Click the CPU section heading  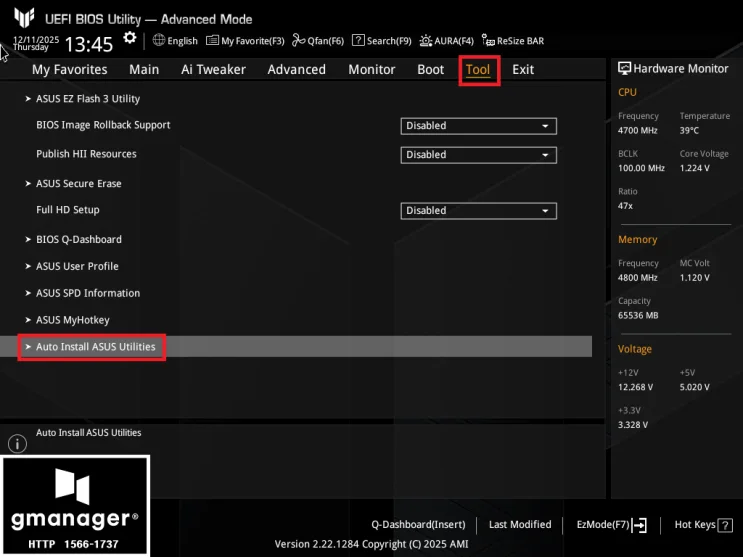point(627,92)
